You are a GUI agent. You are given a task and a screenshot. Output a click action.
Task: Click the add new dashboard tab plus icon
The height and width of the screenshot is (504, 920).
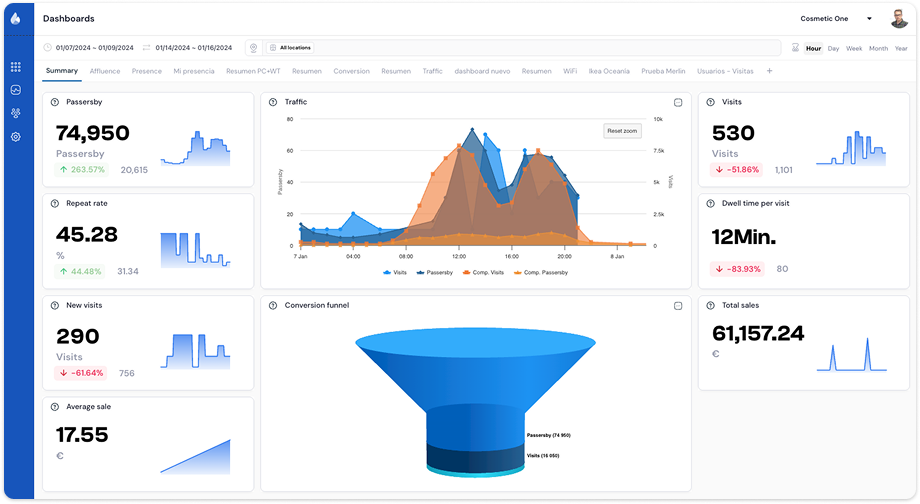[769, 71]
